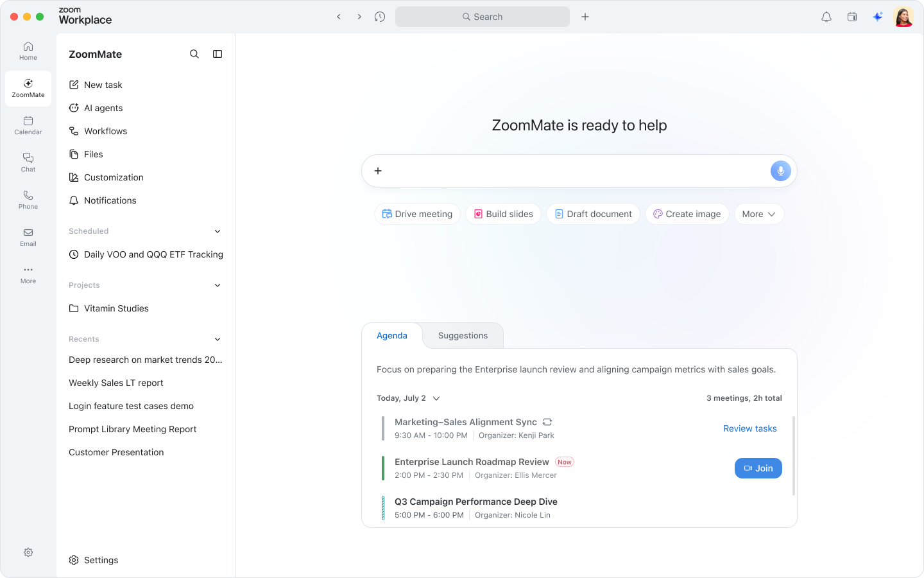This screenshot has width=924, height=578.
Task: Open Chat in the left sidebar
Action: 28,162
